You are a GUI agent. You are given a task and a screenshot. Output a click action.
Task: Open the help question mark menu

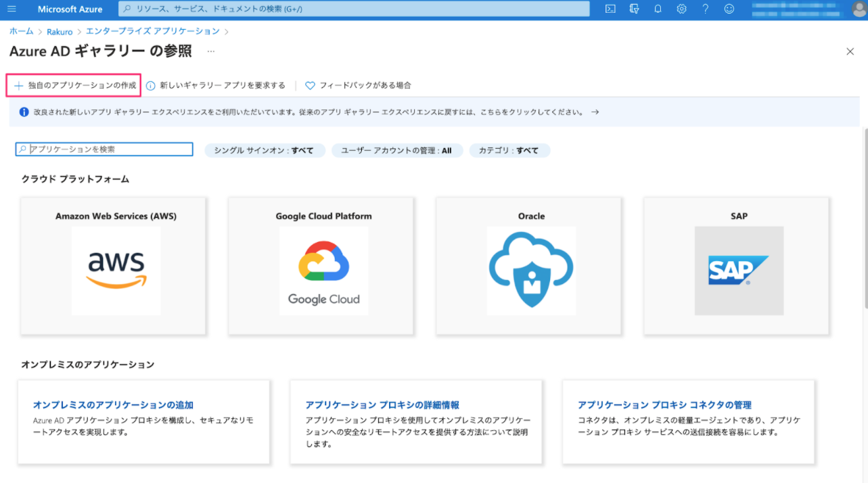[x=705, y=9]
